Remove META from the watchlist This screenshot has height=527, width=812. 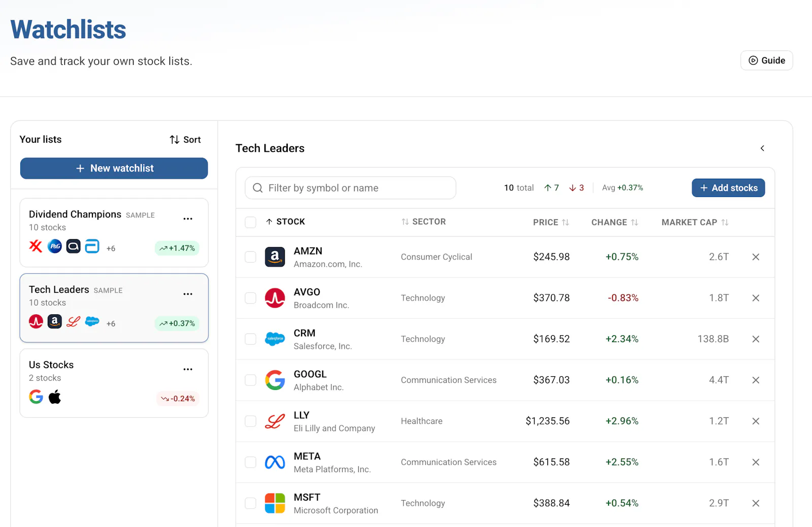[756, 462]
